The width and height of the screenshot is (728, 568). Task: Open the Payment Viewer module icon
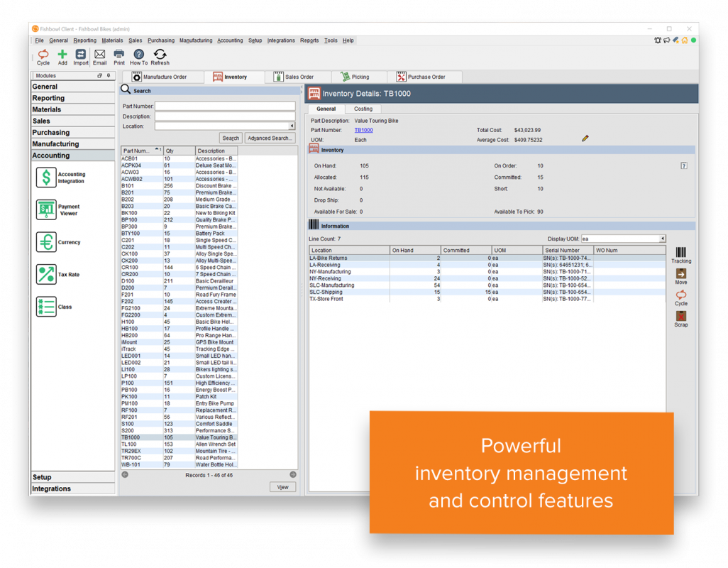click(x=46, y=209)
